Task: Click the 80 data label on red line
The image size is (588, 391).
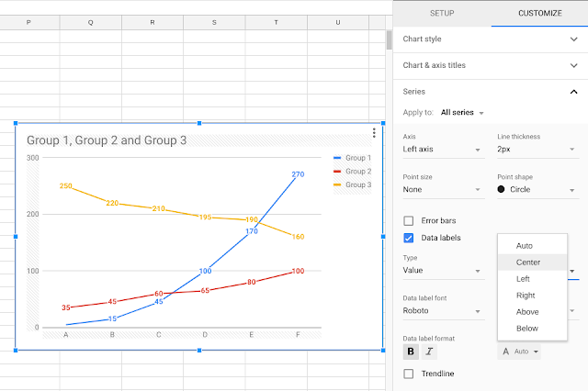Action: [x=251, y=282]
